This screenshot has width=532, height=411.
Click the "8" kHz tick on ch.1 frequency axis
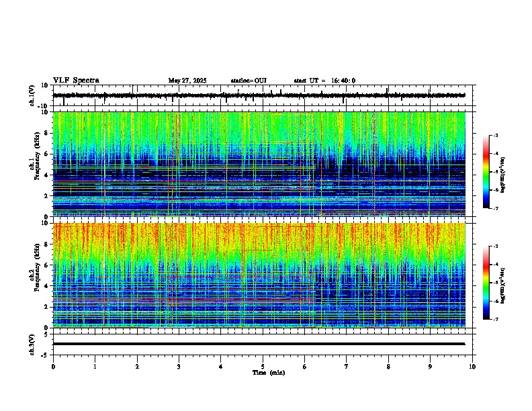46,133
